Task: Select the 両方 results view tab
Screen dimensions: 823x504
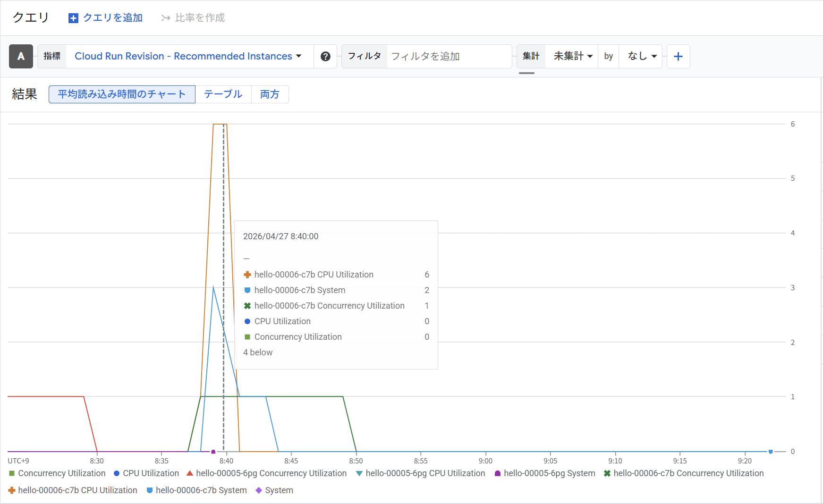Action: tap(270, 94)
